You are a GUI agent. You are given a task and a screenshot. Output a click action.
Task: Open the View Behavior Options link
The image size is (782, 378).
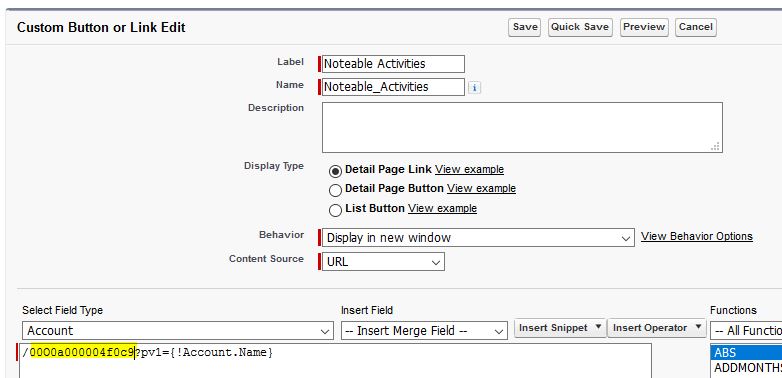[x=697, y=236]
